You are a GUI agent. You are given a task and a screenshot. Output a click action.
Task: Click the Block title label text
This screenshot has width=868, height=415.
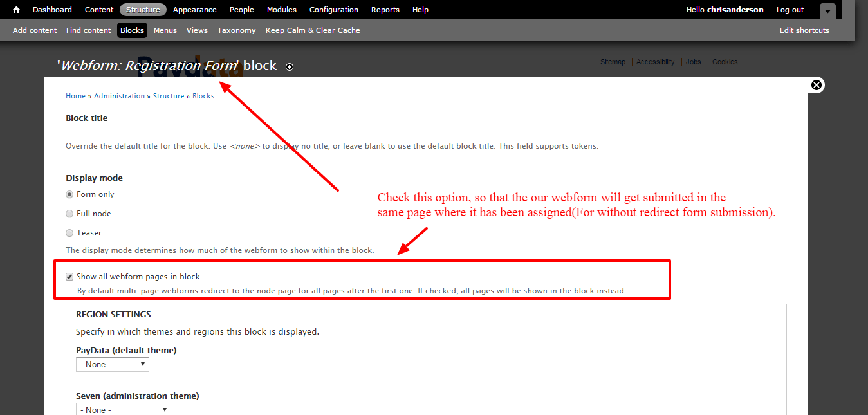[87, 118]
